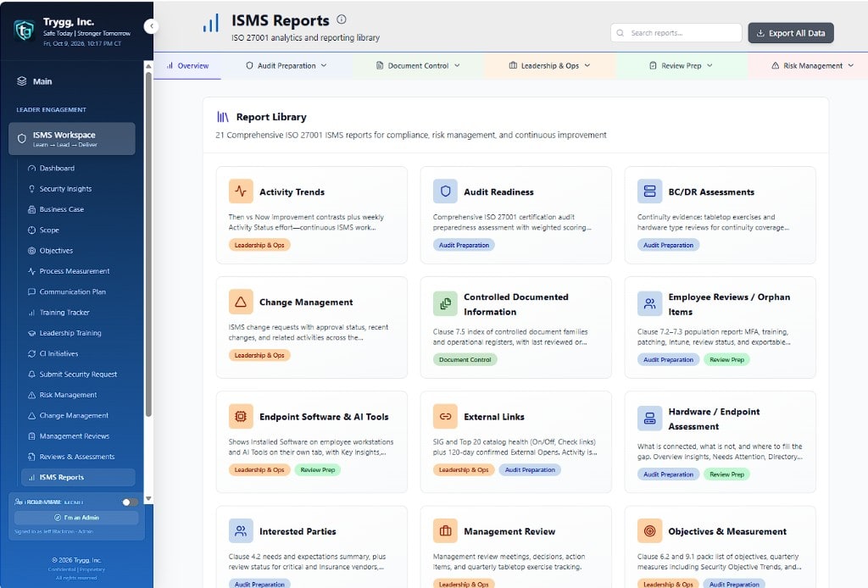This screenshot has width=868, height=588.
Task: Click the Employee Reviews people icon
Action: pyautogui.click(x=649, y=303)
